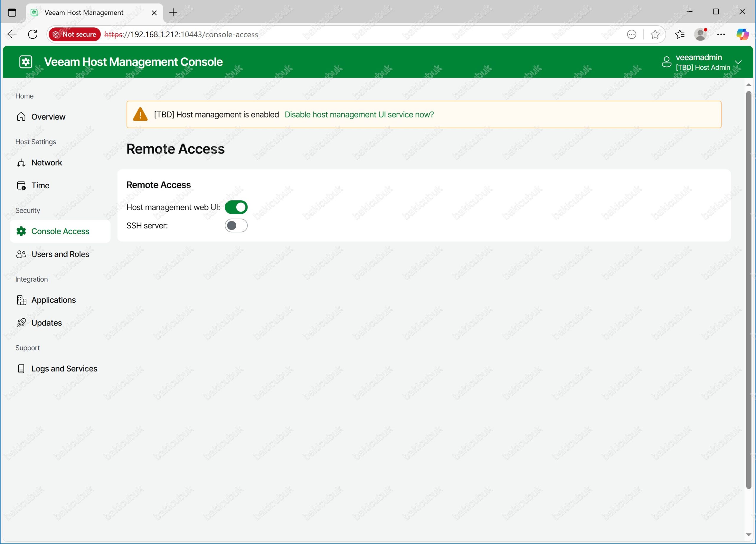Click the SSH server label text
This screenshot has width=756, height=544.
147,226
